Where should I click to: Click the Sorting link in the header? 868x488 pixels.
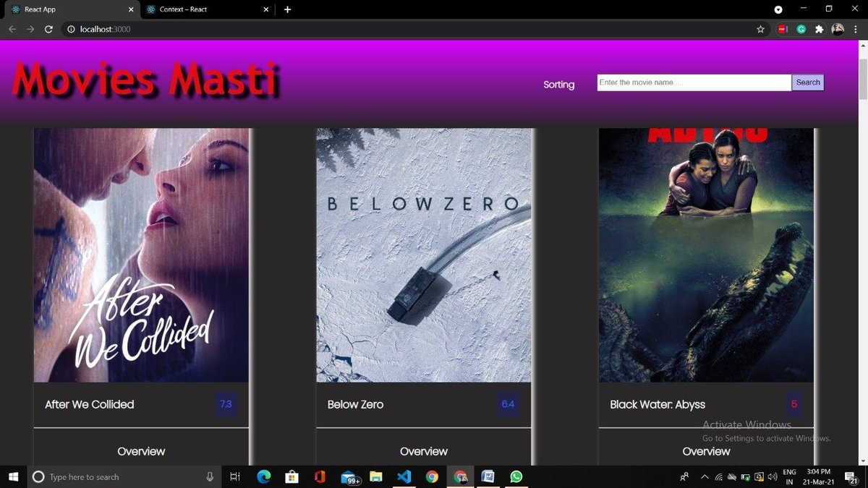pos(559,85)
